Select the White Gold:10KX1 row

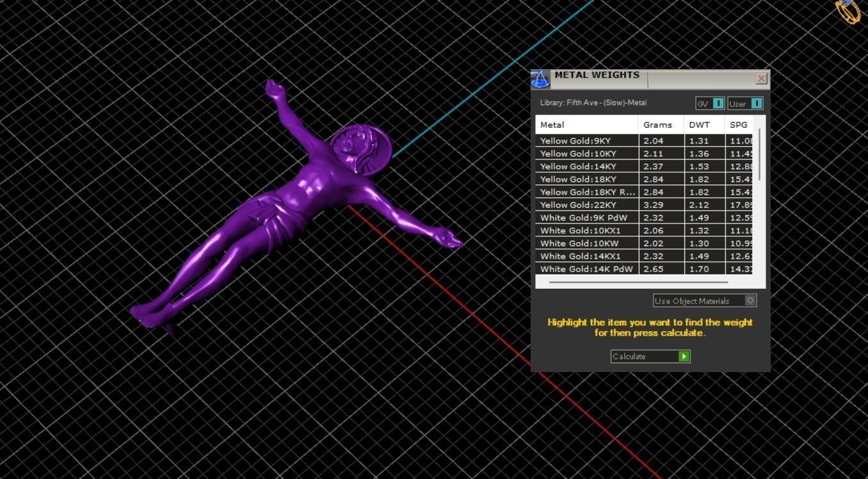(x=644, y=231)
